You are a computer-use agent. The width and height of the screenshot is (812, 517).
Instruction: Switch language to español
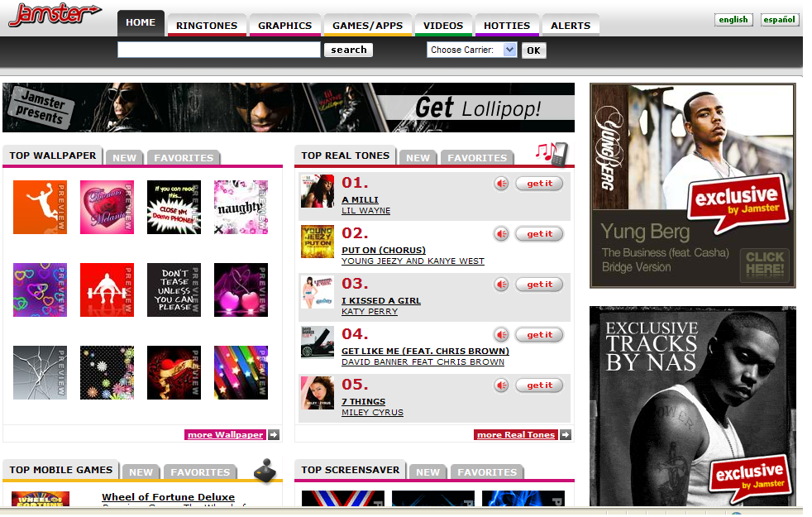(x=779, y=20)
